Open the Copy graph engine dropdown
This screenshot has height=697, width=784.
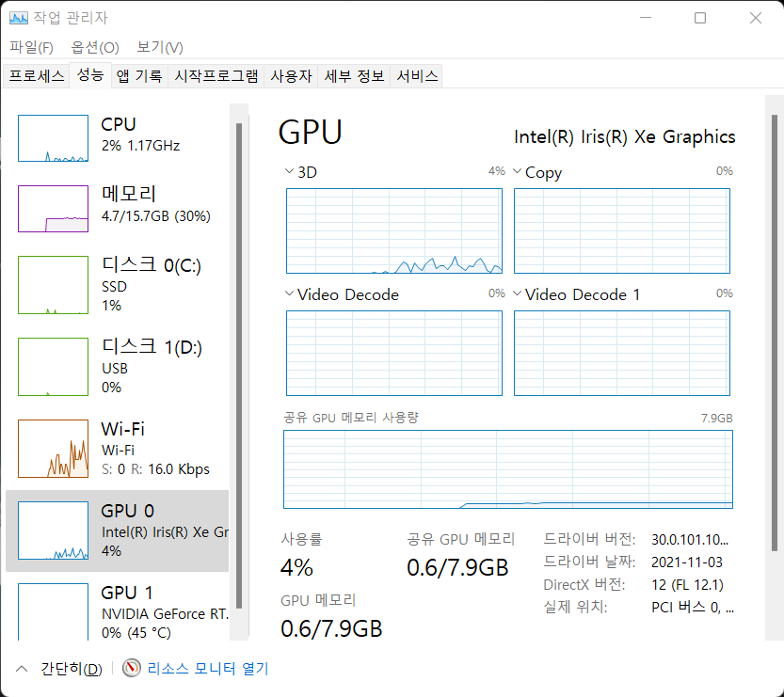point(517,172)
